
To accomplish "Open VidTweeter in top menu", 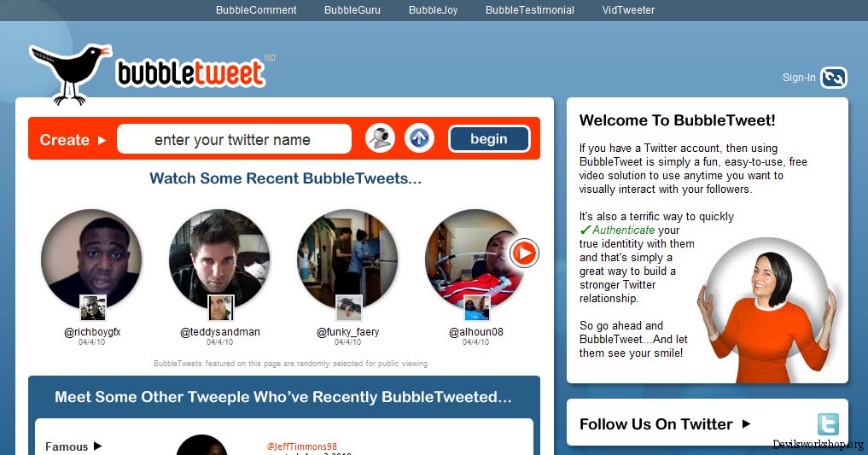I will coord(628,10).
